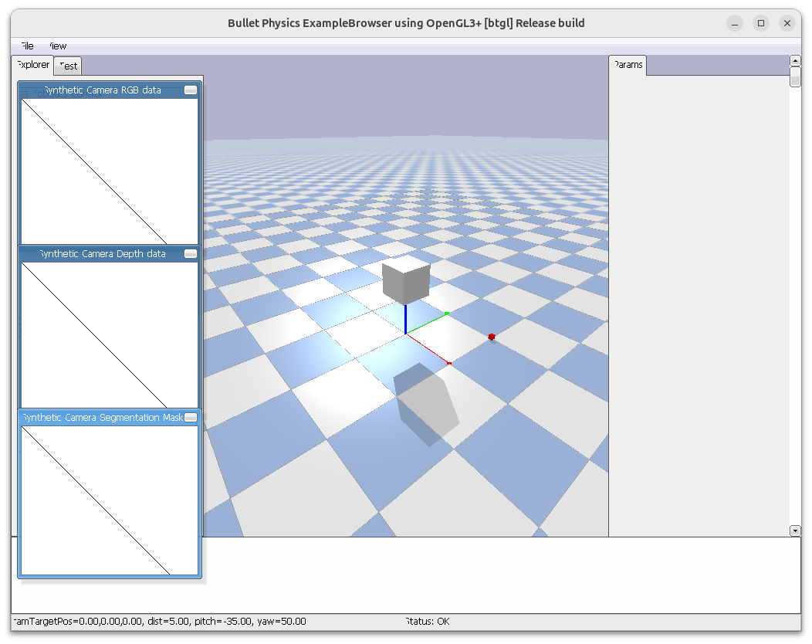Click the Params scrollbar up arrow
The image size is (812, 644).
pos(795,60)
